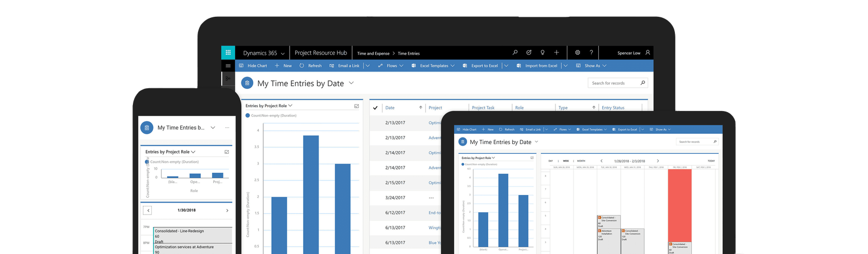The height and width of the screenshot is (254, 868).
Task: Click the Project column header
Action: coord(435,108)
